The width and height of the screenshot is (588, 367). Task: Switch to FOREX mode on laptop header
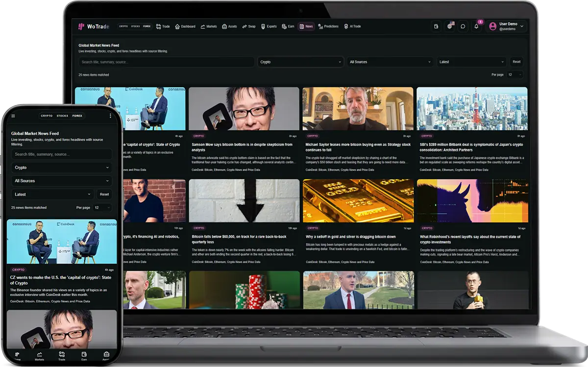coord(147,26)
